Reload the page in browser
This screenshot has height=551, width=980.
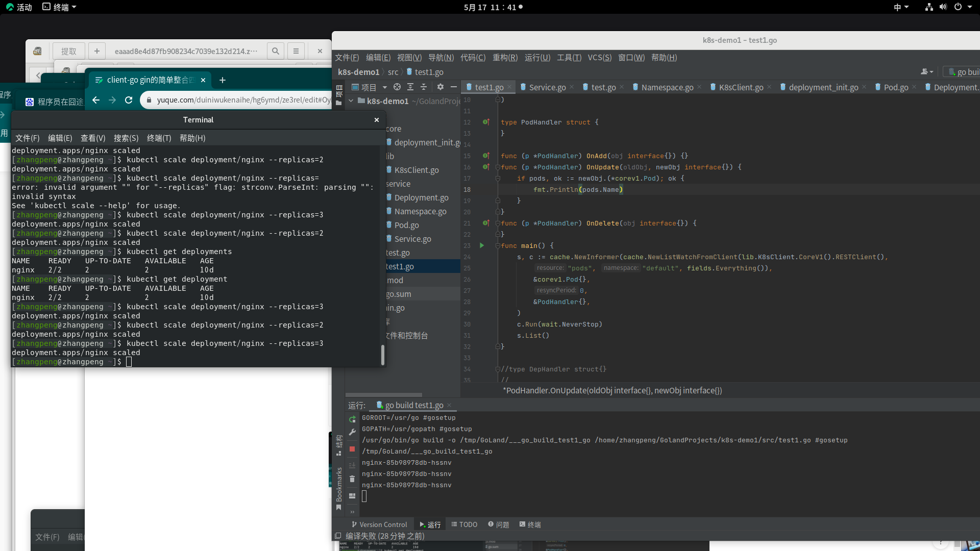point(129,100)
